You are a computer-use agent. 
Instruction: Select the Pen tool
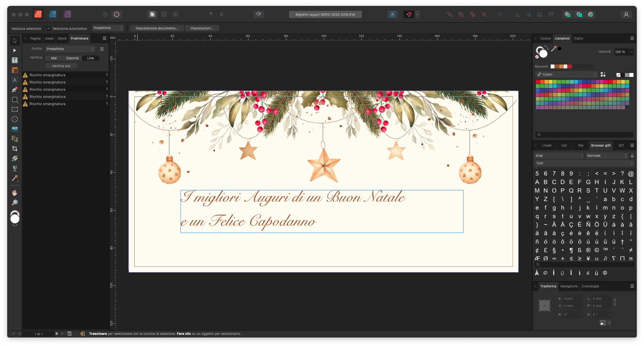click(x=15, y=90)
